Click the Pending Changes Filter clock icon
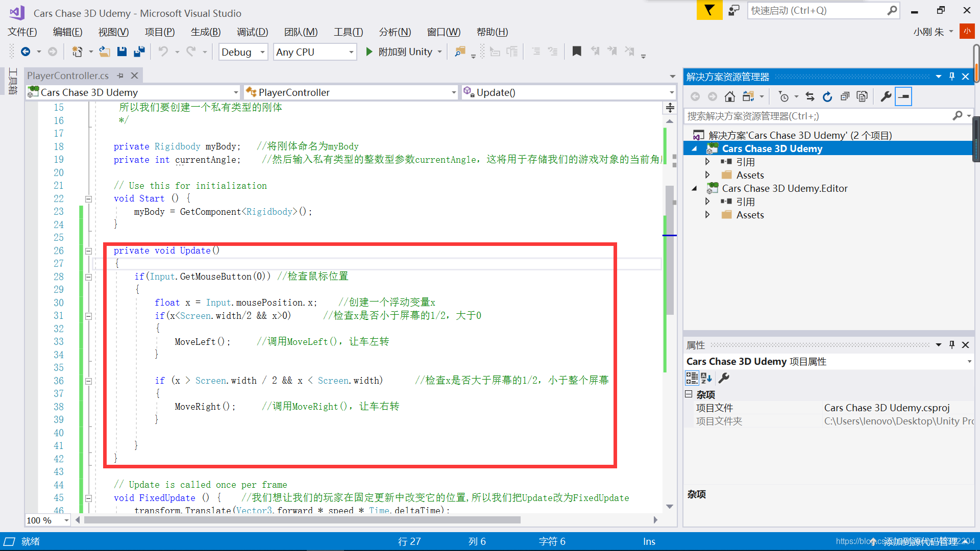Image resolution: width=980 pixels, height=551 pixels. click(783, 96)
